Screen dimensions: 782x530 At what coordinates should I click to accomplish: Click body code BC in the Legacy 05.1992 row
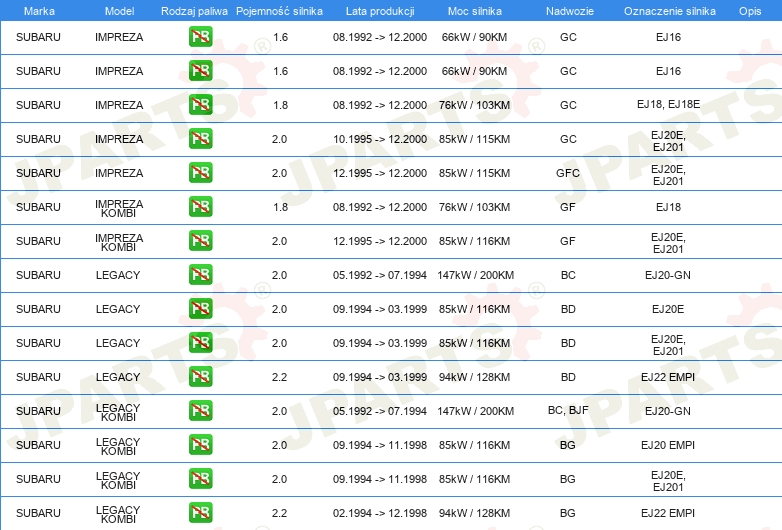point(568,275)
